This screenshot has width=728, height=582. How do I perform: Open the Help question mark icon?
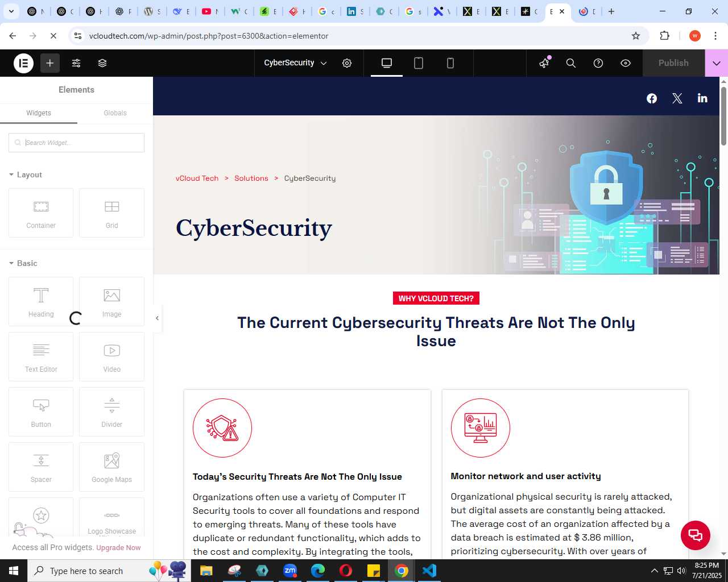point(598,63)
